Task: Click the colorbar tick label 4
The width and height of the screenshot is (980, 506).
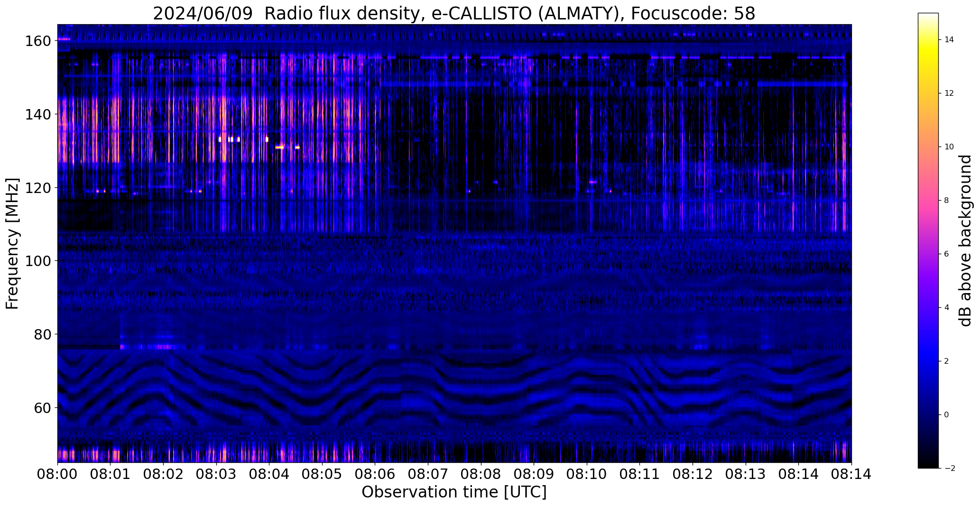Action: tap(947, 308)
